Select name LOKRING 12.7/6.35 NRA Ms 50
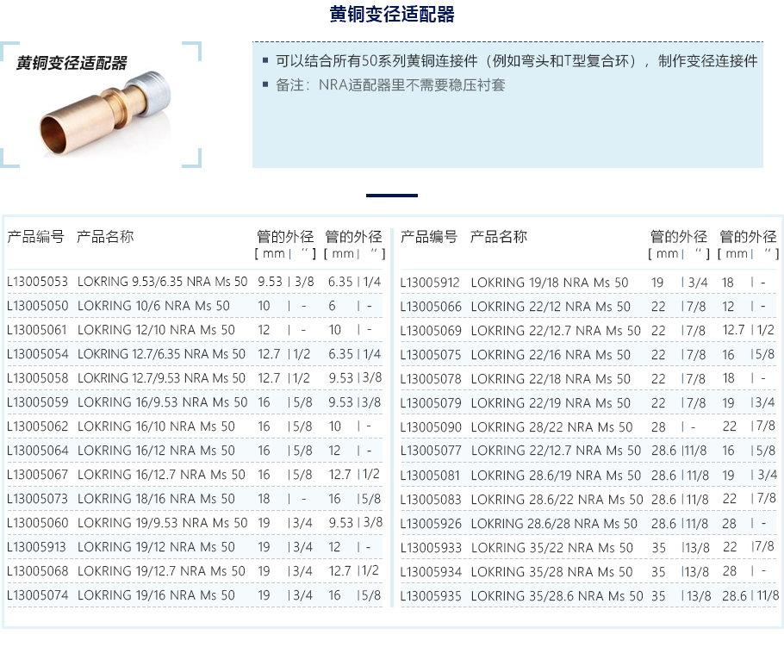 click(x=161, y=354)
